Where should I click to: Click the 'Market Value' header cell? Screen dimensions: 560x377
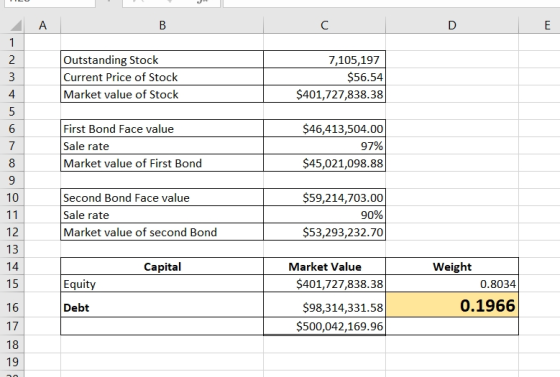[324, 266]
